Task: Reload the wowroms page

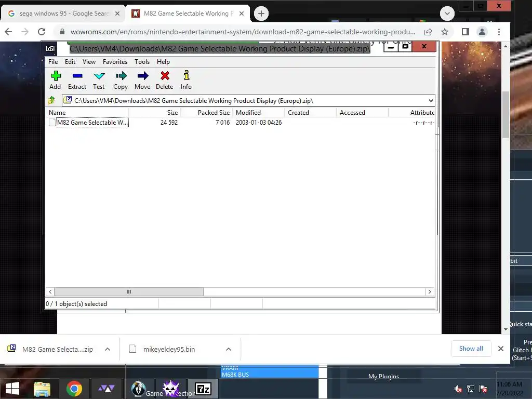Action: click(x=42, y=32)
